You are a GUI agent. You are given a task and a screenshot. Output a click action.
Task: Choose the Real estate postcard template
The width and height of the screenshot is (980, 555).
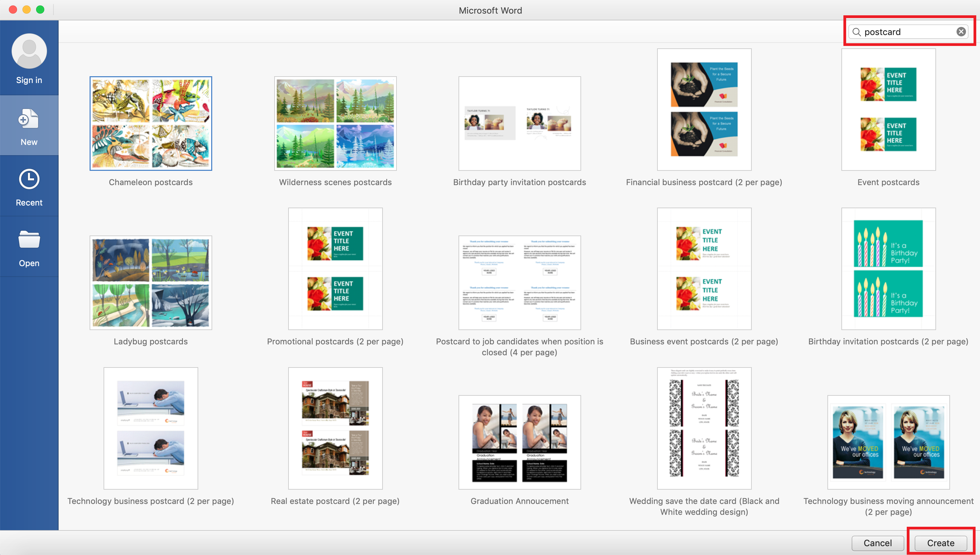pos(335,428)
